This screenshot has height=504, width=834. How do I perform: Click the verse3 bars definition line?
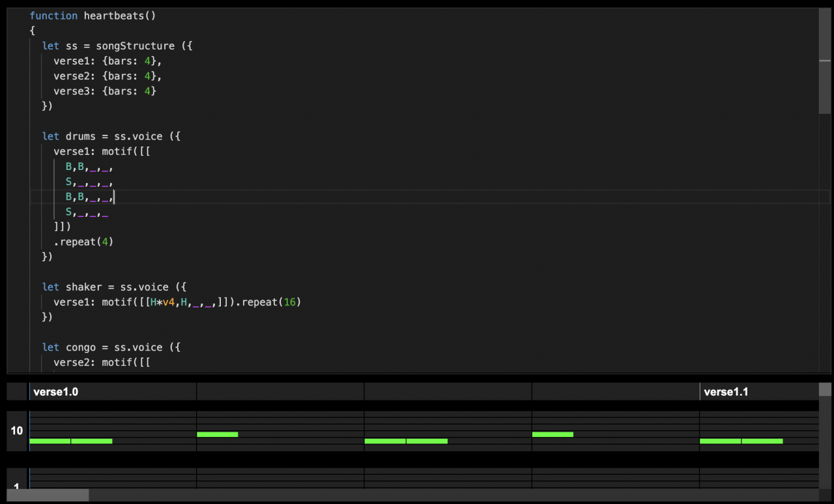click(x=104, y=91)
